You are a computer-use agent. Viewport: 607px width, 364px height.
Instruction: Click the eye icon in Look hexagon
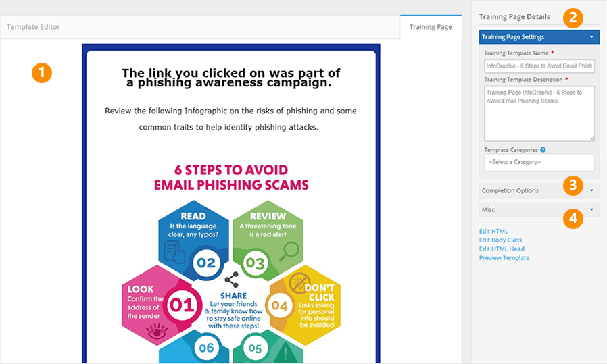tap(157, 332)
